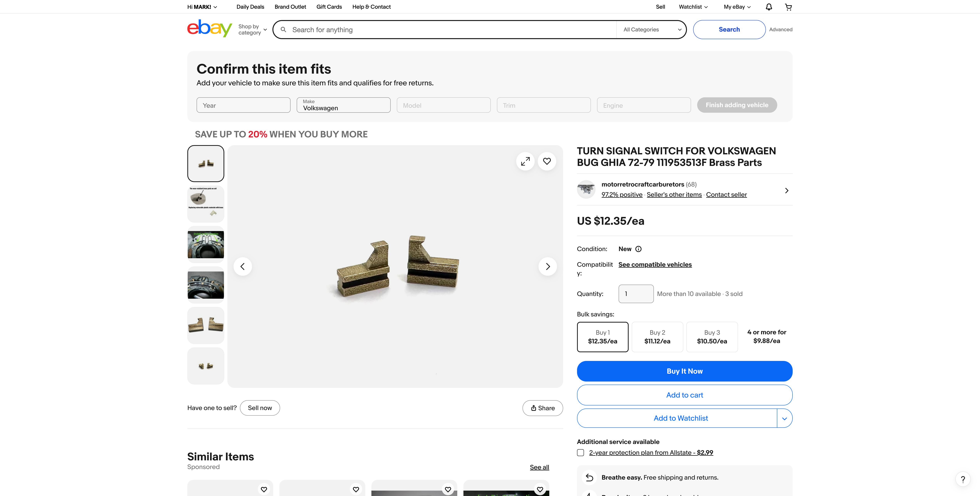Go to next product image arrow
This screenshot has width=980, height=496.
[547, 266]
